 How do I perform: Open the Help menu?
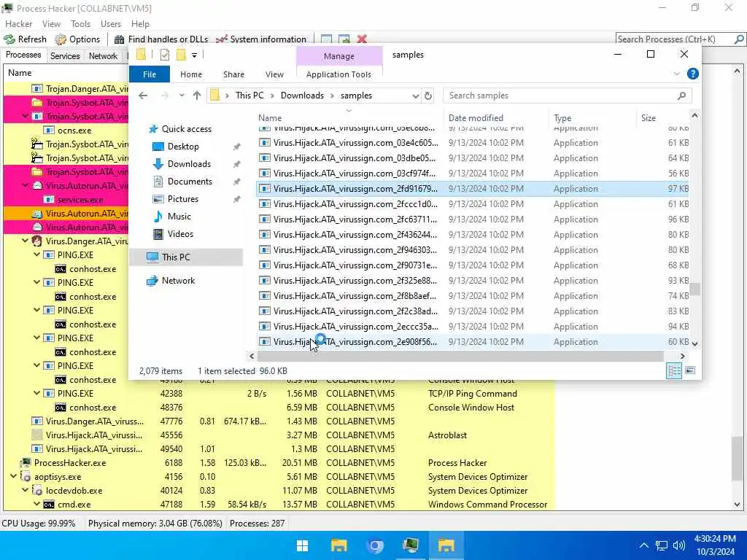(x=140, y=24)
